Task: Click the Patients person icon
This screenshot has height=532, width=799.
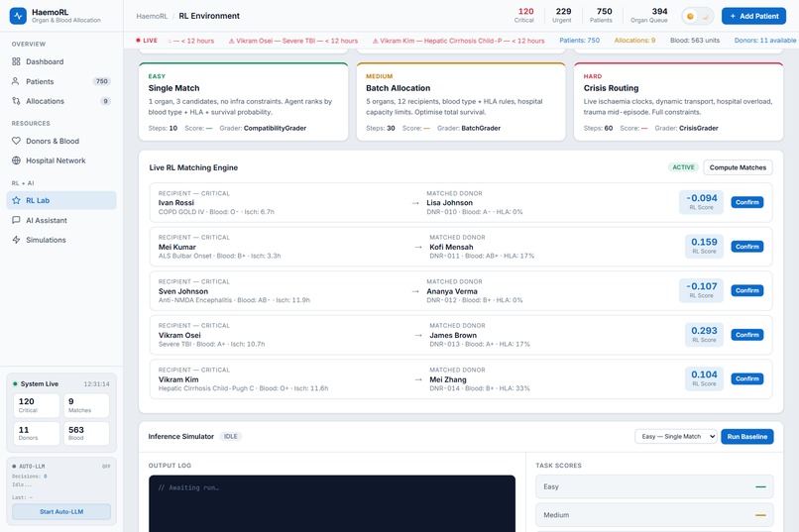Action: pyautogui.click(x=16, y=81)
